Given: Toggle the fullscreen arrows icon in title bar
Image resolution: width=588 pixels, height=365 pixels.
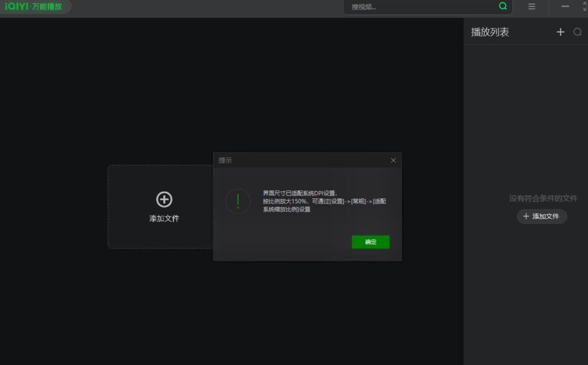Looking at the screenshot, I should [584, 6].
